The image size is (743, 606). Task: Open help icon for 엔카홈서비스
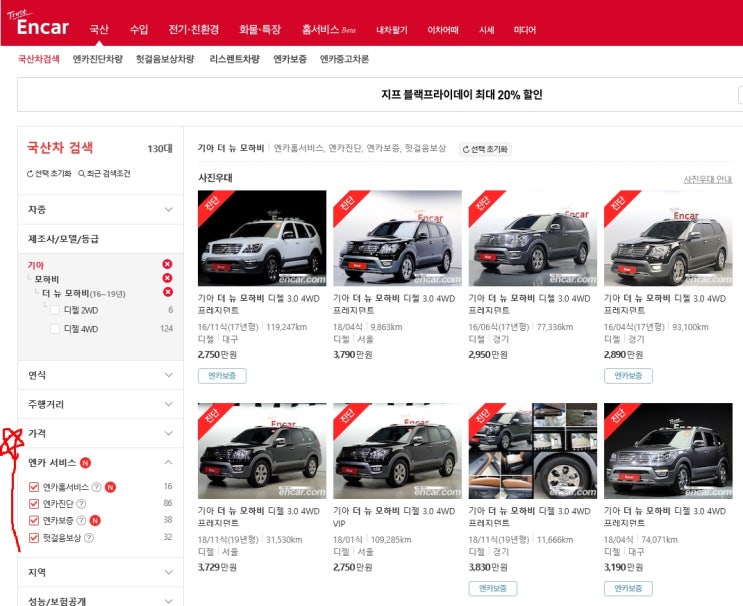(96, 487)
